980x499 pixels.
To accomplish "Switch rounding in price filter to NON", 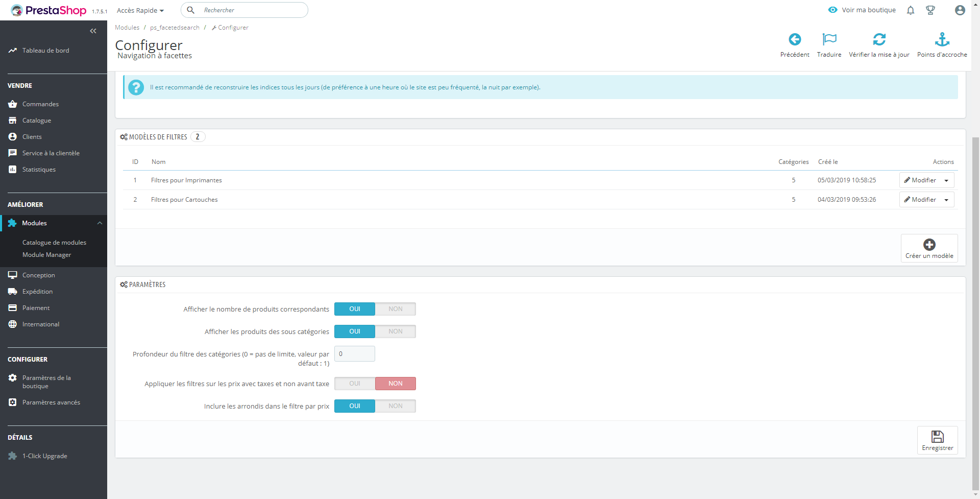I will [x=396, y=406].
